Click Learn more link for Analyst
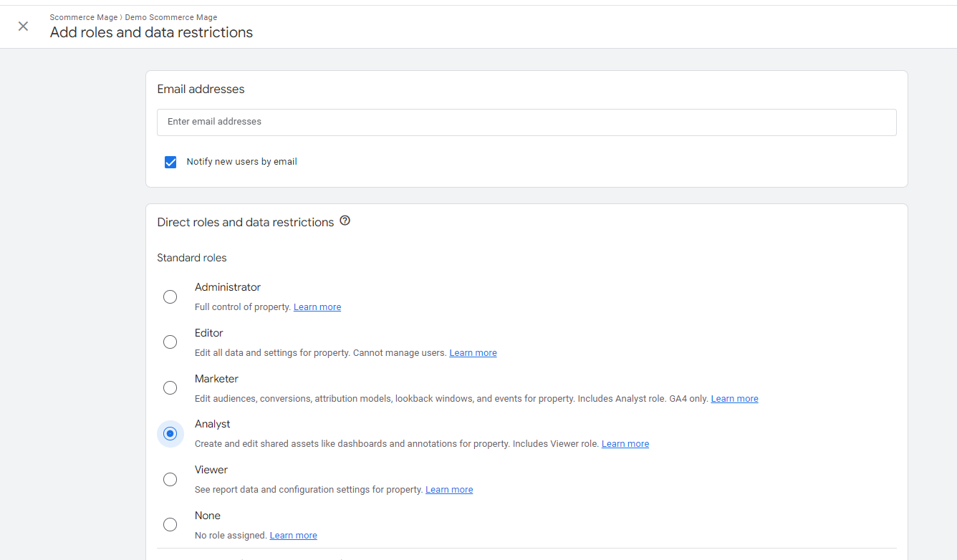The width and height of the screenshot is (957, 560). point(625,444)
